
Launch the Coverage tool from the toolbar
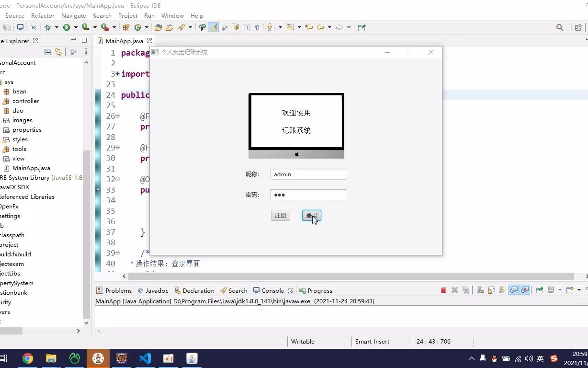[86, 27]
